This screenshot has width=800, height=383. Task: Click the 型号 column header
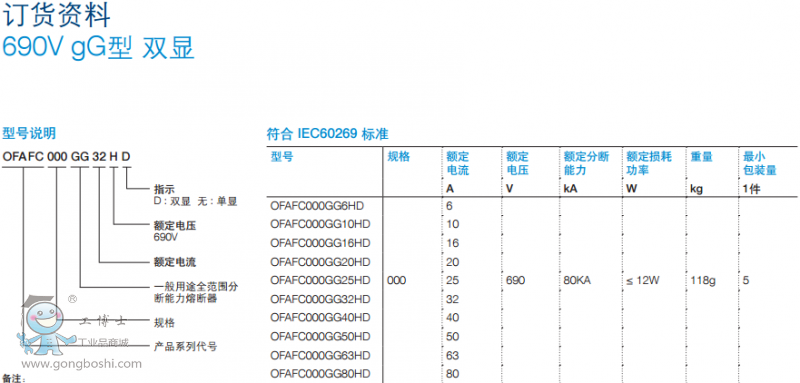point(282,157)
